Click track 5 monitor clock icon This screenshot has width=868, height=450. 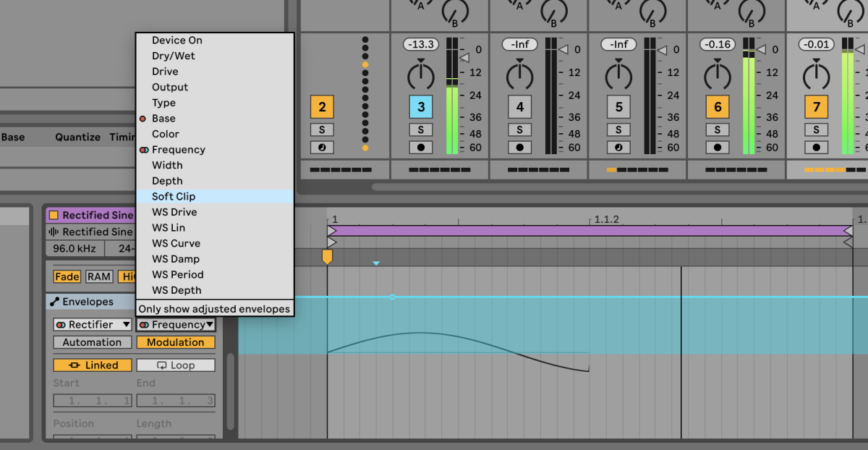pos(618,147)
